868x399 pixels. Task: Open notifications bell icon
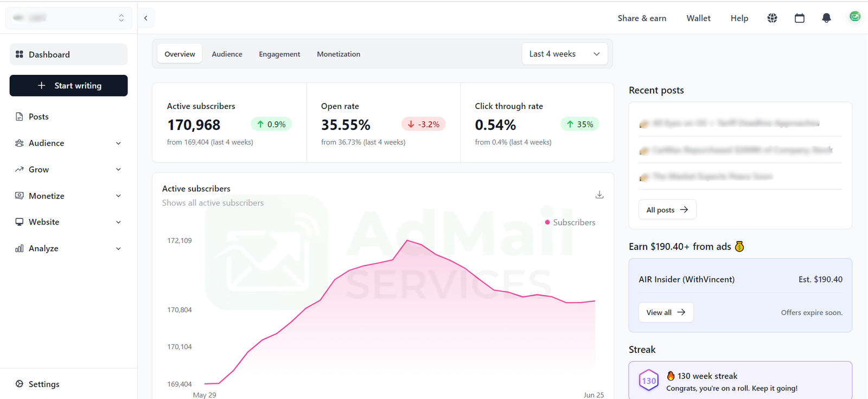[x=826, y=18]
